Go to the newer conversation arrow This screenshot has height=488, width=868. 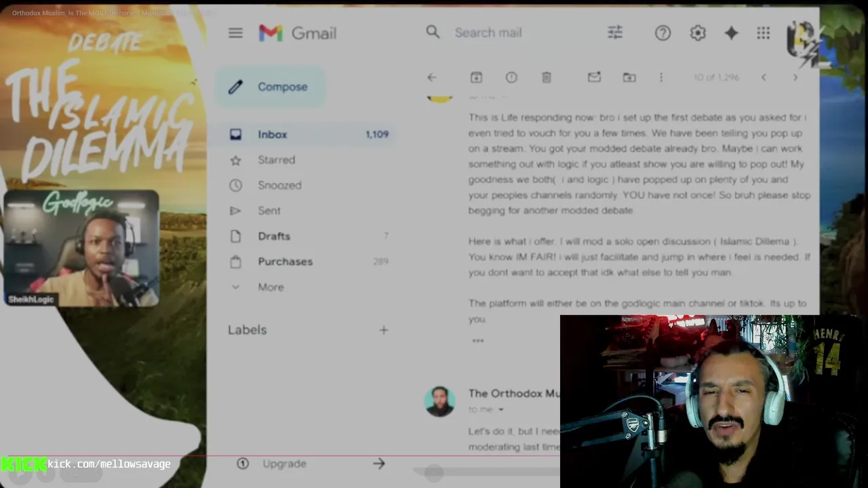pos(764,77)
